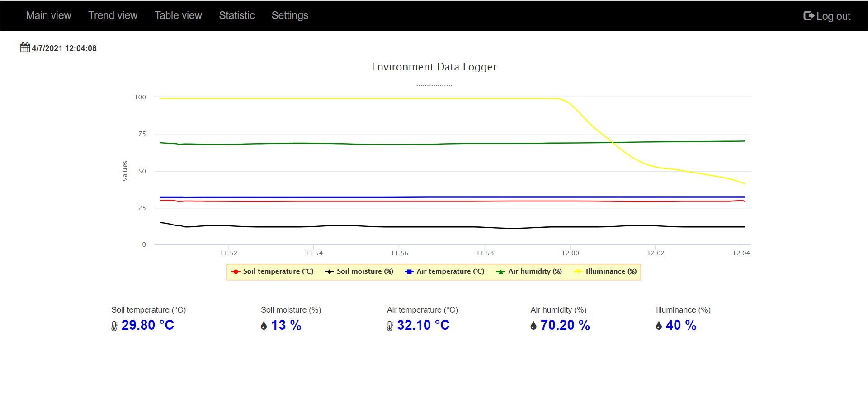Click the air temperature thermometer icon
This screenshot has height=407, width=868.
click(390, 326)
